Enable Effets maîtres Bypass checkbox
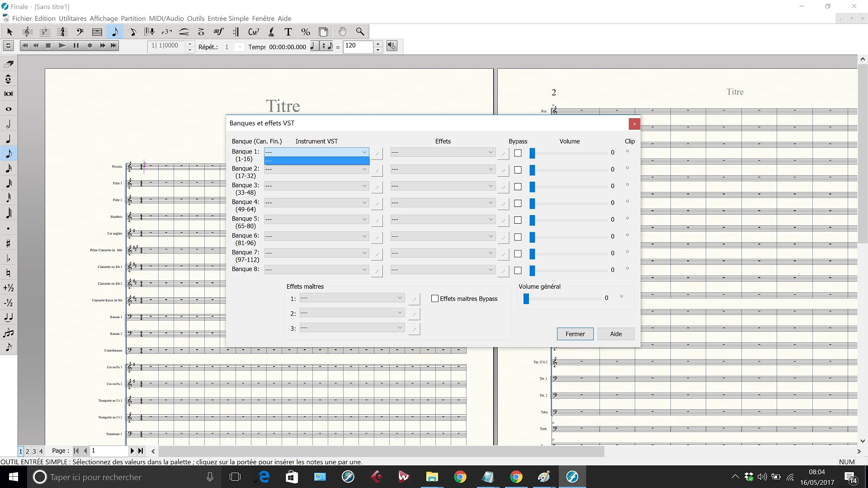 435,299
